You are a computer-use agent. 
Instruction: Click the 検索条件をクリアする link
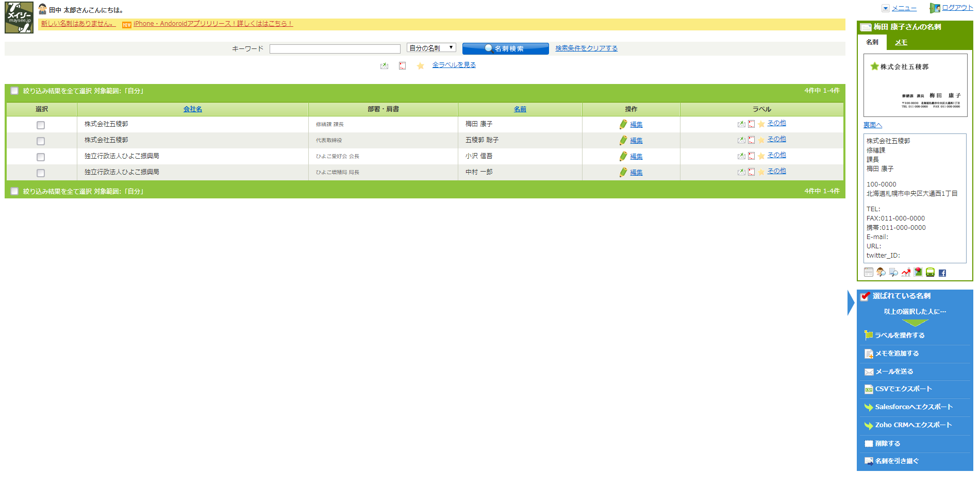pos(586,48)
